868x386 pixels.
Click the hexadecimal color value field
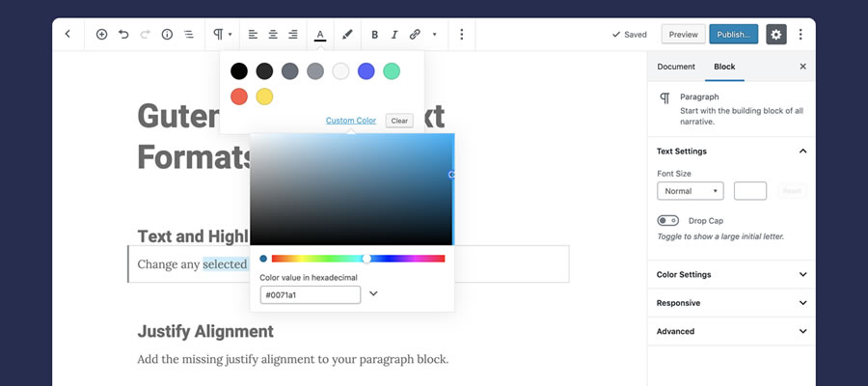click(x=310, y=294)
